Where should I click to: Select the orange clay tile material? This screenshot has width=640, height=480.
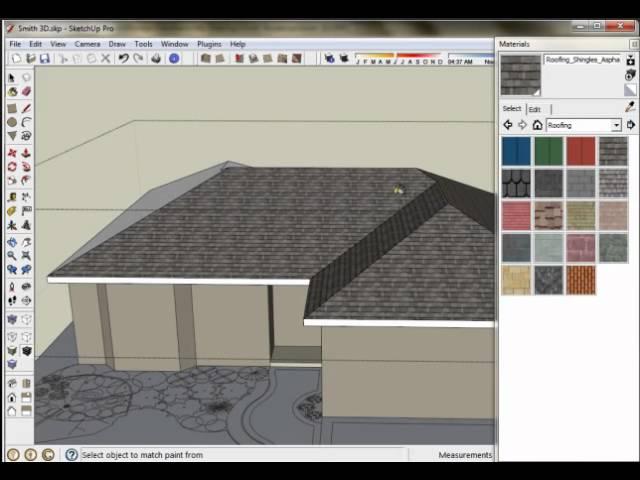pos(581,280)
